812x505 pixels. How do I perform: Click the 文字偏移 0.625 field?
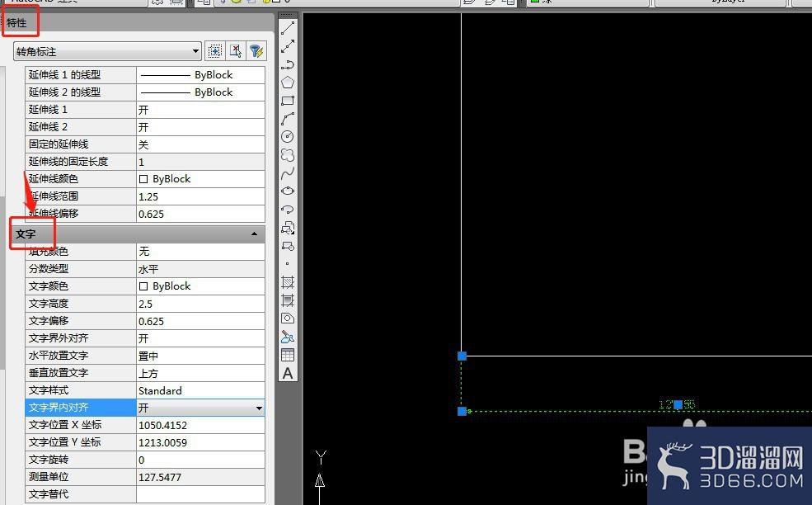point(200,321)
